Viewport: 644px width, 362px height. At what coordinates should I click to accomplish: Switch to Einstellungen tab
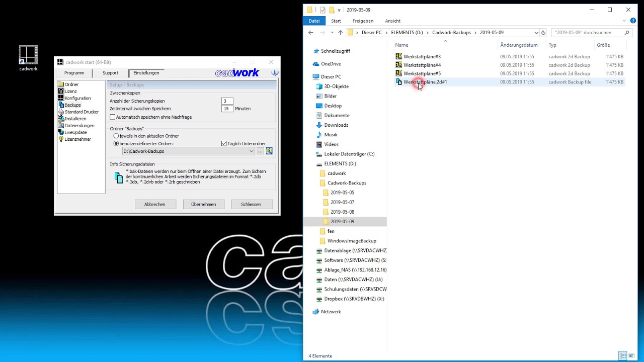(146, 73)
